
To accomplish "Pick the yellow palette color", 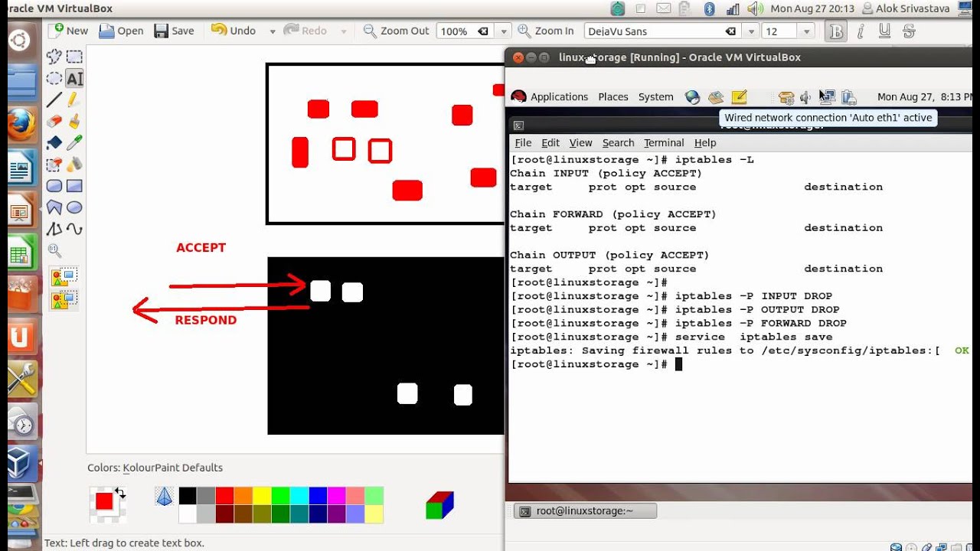I will pos(262,496).
